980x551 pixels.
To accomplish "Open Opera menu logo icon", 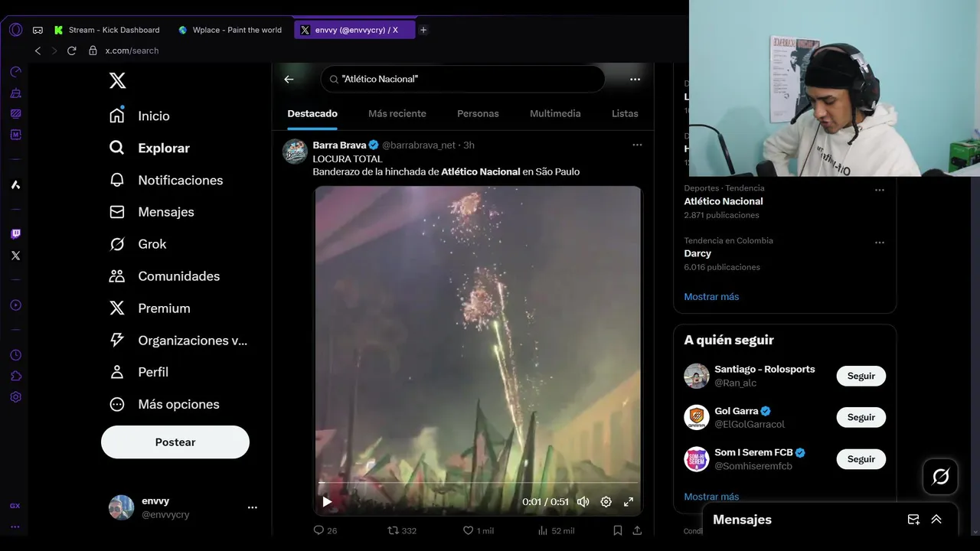I will (x=15, y=30).
